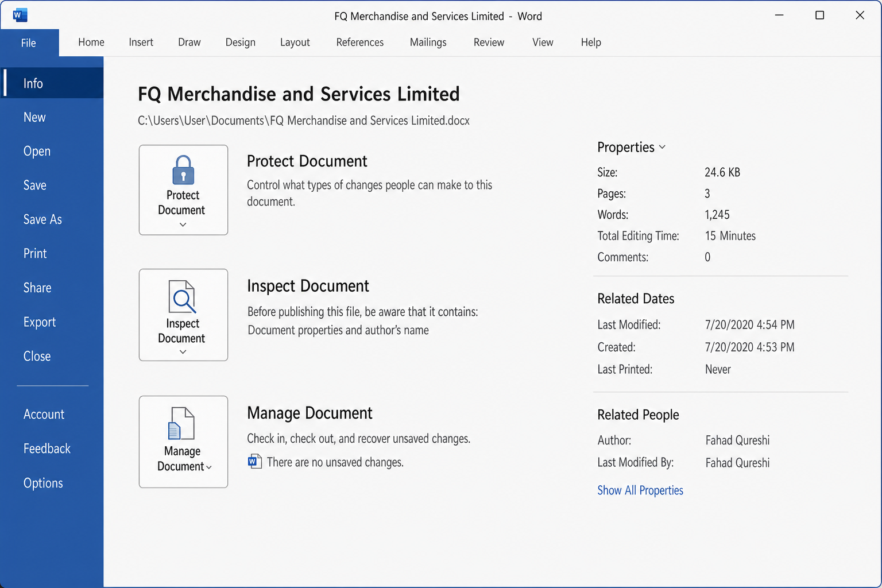Open the Review tab
882x588 pixels.
point(489,42)
